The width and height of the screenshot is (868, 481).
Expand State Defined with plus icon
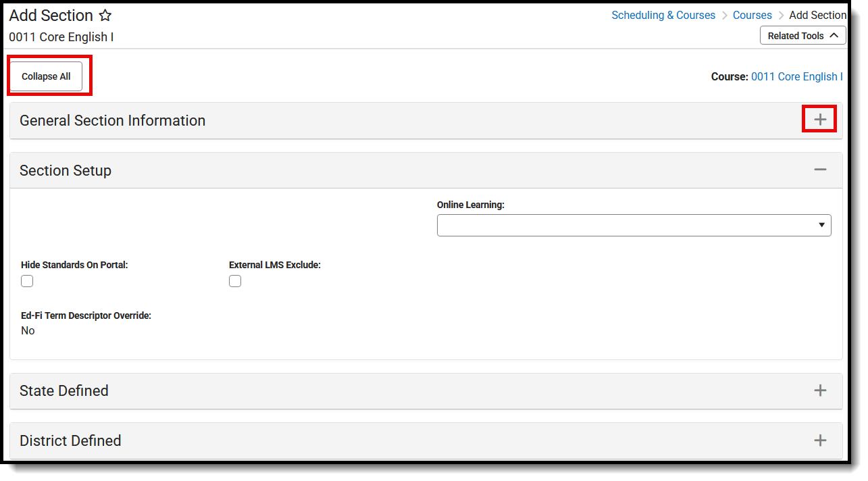pyautogui.click(x=820, y=390)
